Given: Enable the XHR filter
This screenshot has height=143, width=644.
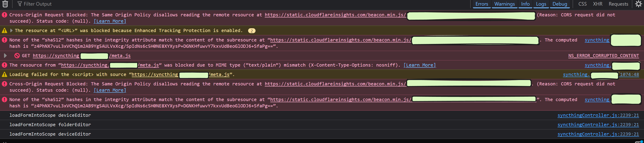Looking at the screenshot, I should click(x=598, y=4).
